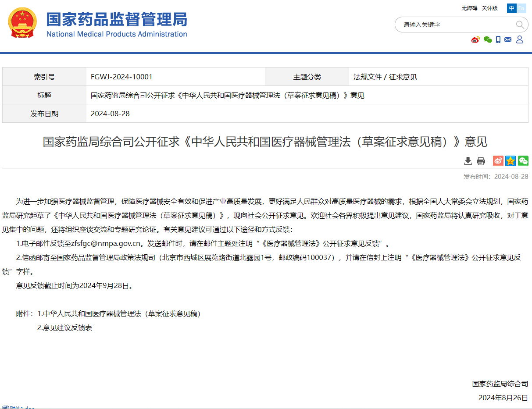Share article via green WeChat button
Screen dimensions: 532x409
click(523, 161)
